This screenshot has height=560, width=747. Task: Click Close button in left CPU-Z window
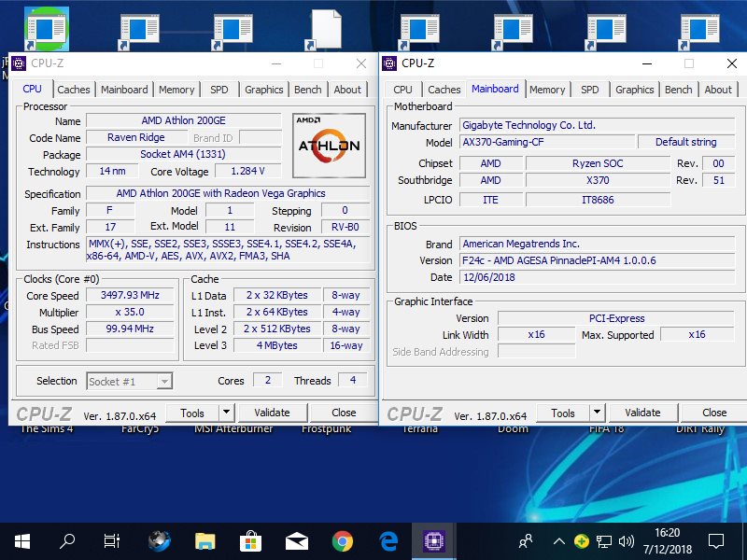pos(344,413)
